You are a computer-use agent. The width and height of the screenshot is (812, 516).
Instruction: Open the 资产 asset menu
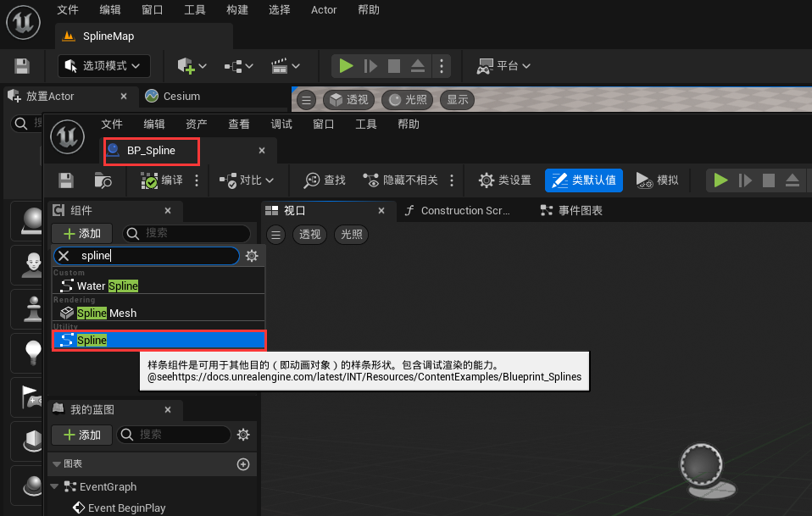pyautogui.click(x=196, y=124)
